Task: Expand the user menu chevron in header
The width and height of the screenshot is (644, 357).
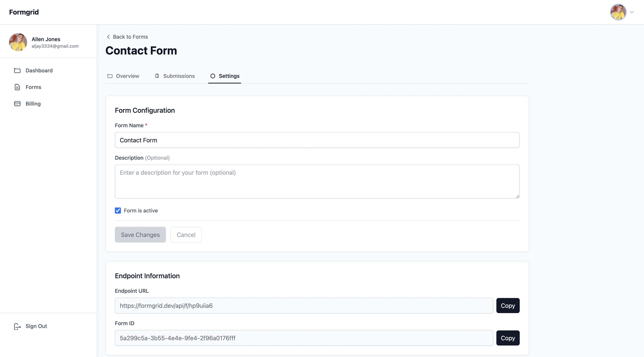Action: pos(632,12)
